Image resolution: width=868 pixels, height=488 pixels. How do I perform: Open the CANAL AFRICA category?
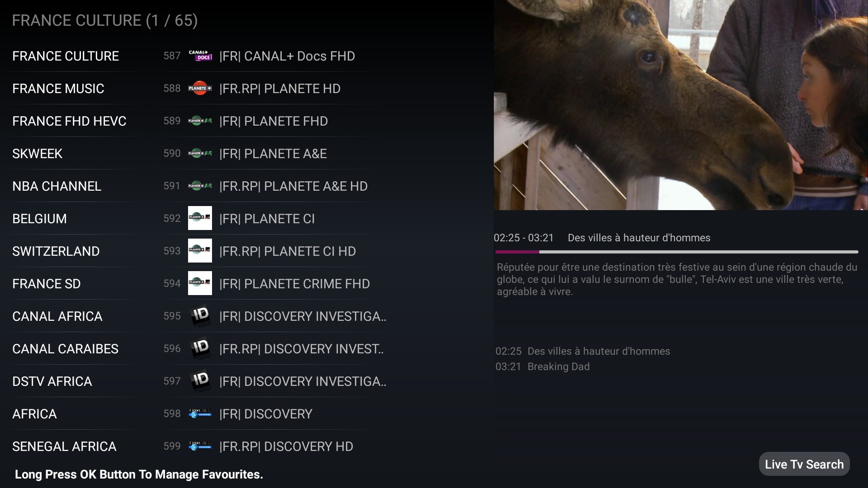57,316
